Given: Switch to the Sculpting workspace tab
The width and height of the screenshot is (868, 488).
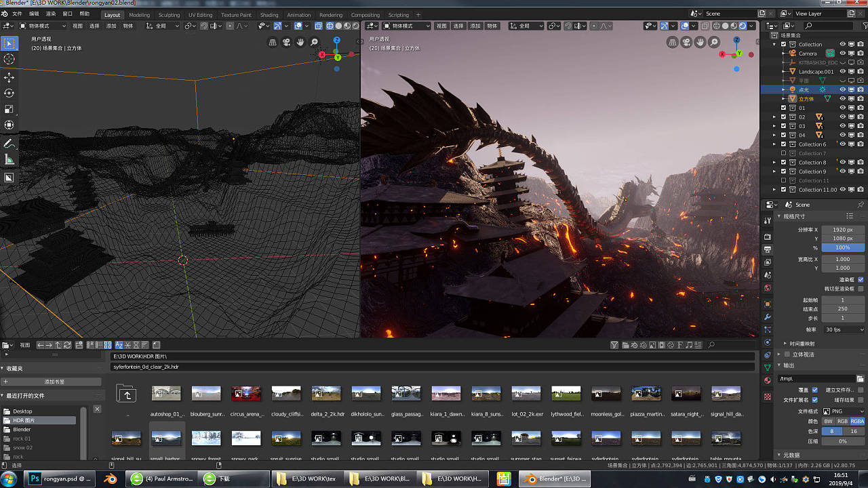Looking at the screenshot, I should 169,14.
